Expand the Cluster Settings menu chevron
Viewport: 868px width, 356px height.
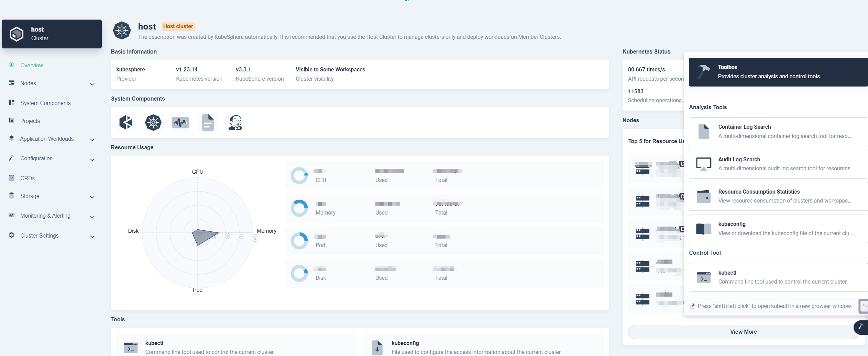[92, 236]
